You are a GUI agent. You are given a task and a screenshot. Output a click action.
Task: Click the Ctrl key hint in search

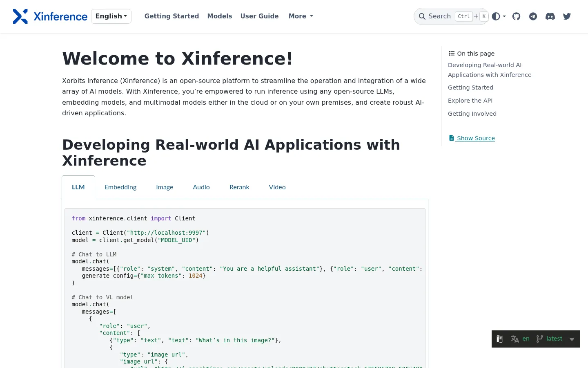[x=464, y=16]
